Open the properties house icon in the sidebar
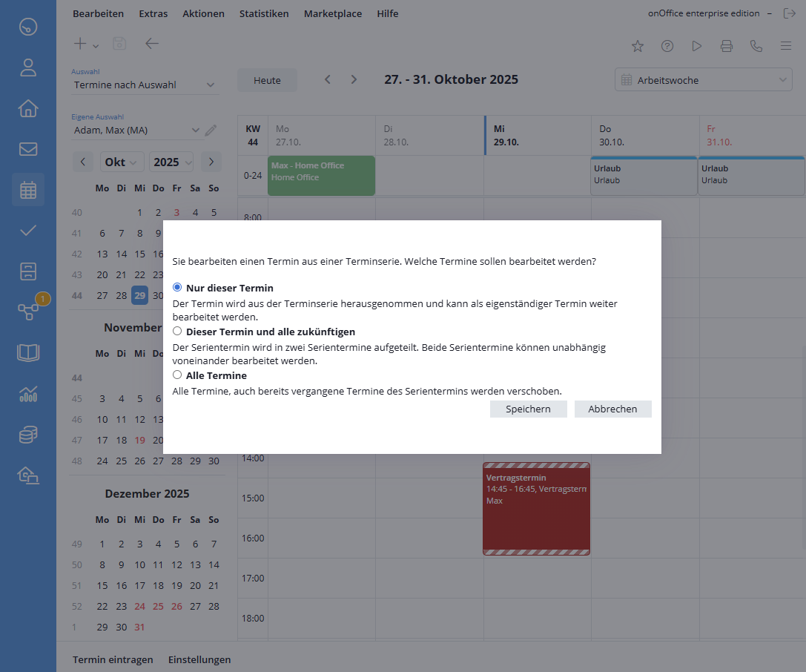 pos(28,108)
